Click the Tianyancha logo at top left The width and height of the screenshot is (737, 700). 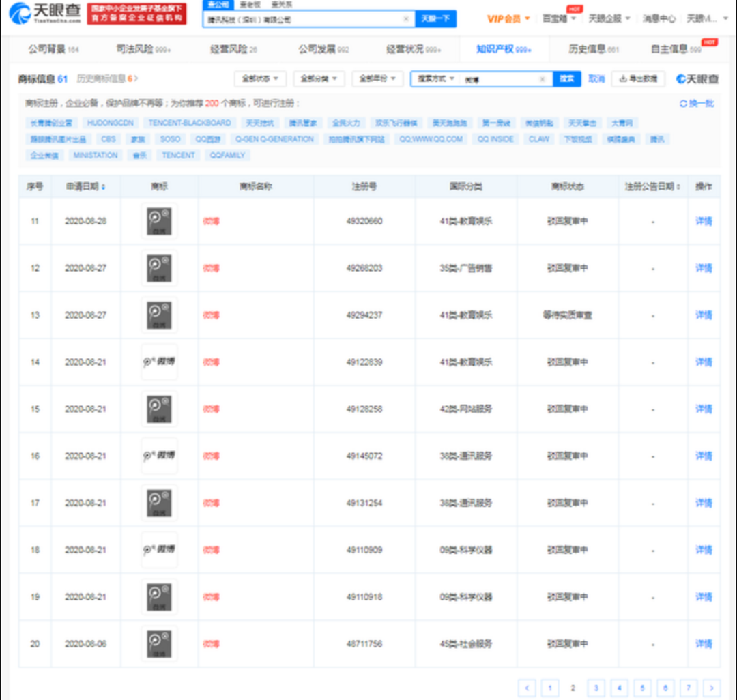[46, 13]
